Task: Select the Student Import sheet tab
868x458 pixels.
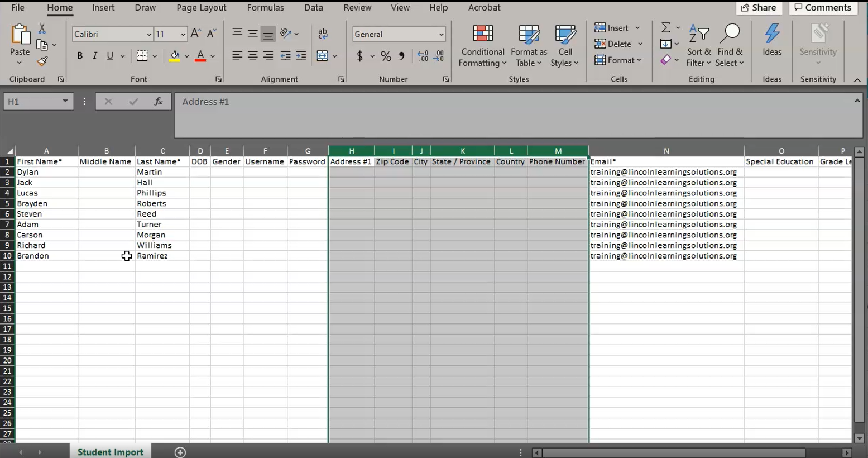Action: pos(111,452)
